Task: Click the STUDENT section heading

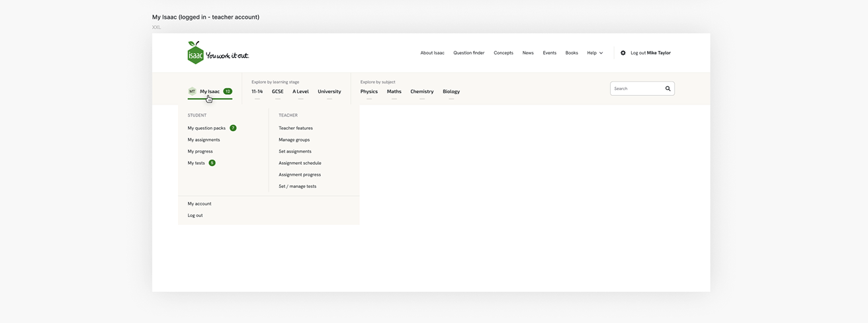Action: pyautogui.click(x=197, y=115)
